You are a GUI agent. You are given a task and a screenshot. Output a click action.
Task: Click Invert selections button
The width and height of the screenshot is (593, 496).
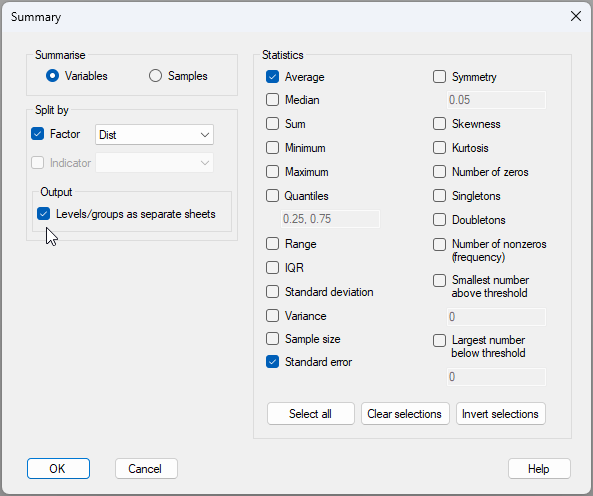point(501,414)
